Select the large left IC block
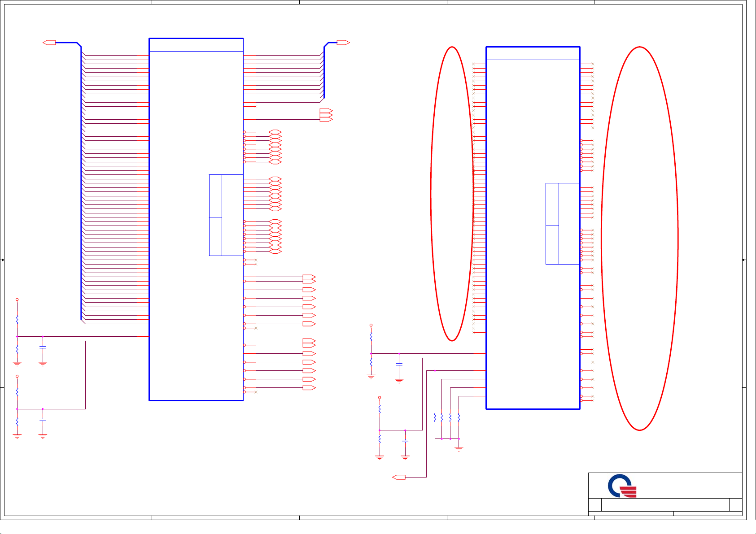756x534 pixels. point(196,219)
